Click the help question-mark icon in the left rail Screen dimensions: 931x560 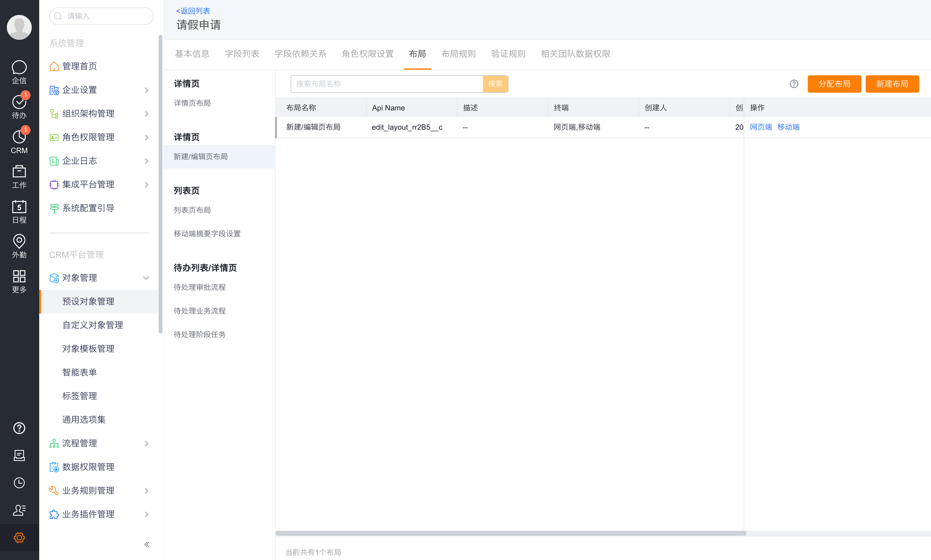pos(19,428)
